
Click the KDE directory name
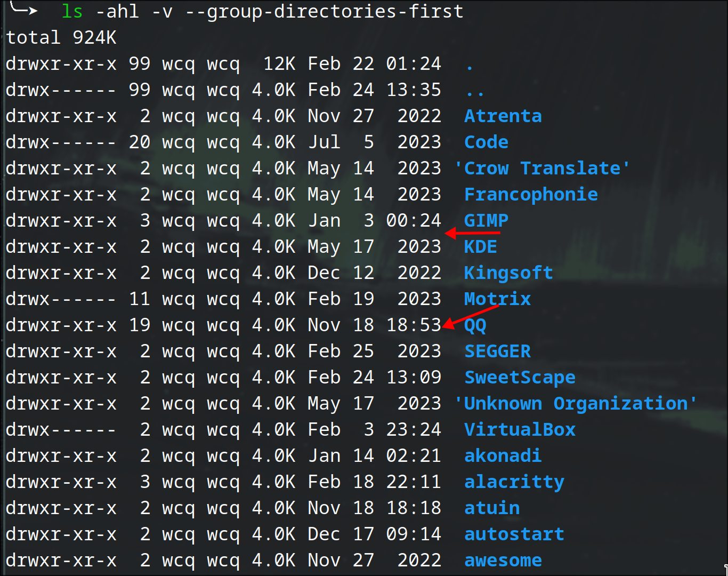(481, 246)
